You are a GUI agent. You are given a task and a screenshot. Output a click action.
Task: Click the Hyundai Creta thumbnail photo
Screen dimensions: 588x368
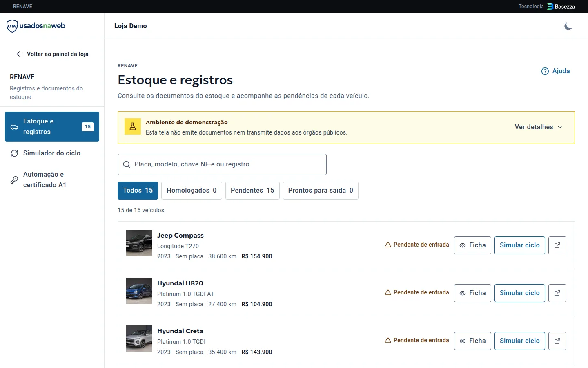(x=139, y=339)
